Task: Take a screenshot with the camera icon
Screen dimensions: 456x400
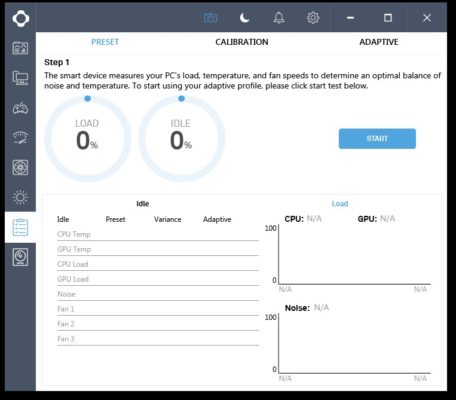Action: 210,18
